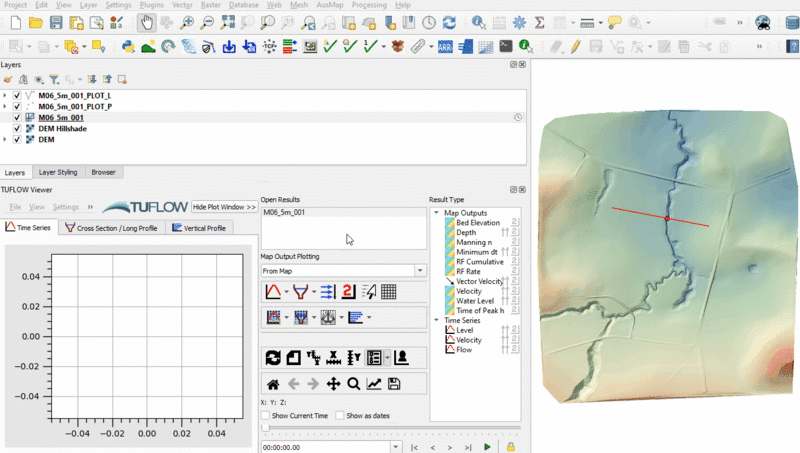Image resolution: width=800 pixels, height=453 pixels.
Task: Click the refresh plot icon in TUFLOW Viewer
Action: [272, 358]
